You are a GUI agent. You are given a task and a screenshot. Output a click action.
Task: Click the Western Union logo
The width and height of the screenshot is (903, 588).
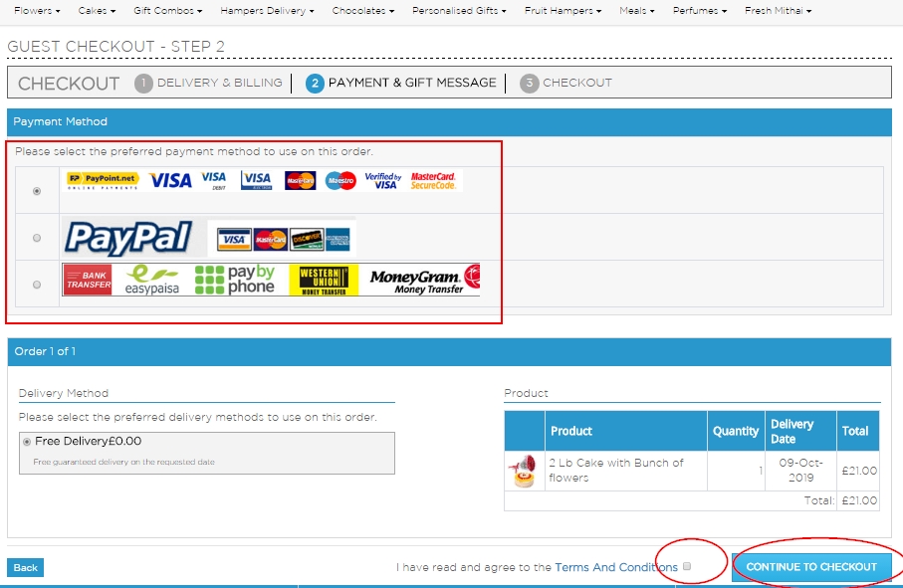[324, 281]
